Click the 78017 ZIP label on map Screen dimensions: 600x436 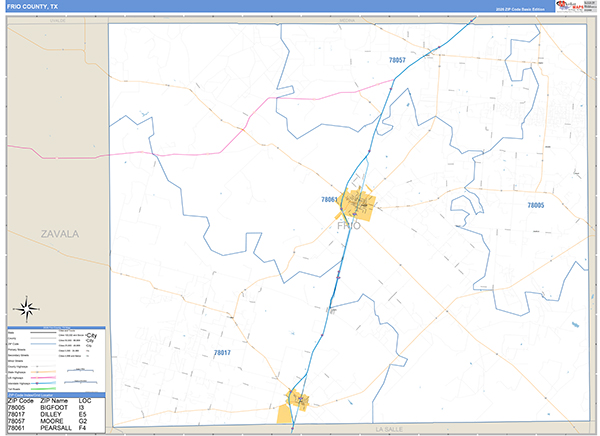tap(222, 353)
